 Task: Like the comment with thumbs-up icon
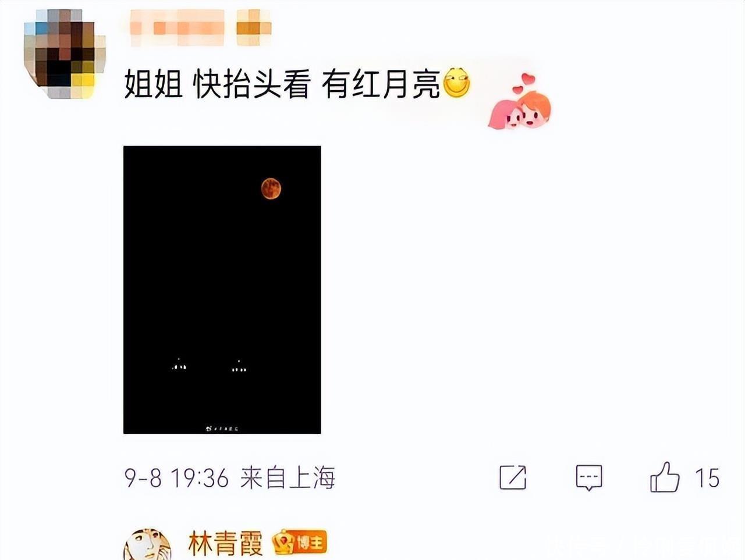665,477
